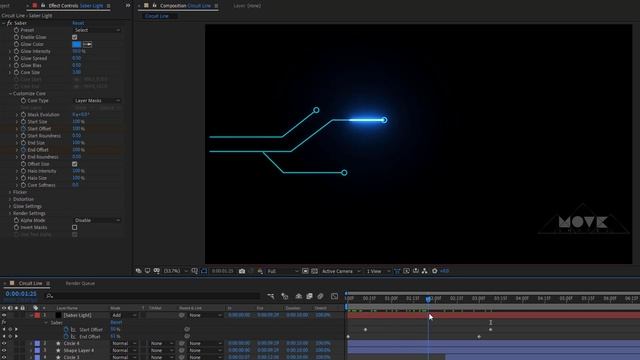This screenshot has width=640, height=360.
Task: Toggle the Start Offset stopwatch in Effect Controls
Action: click(x=24, y=129)
